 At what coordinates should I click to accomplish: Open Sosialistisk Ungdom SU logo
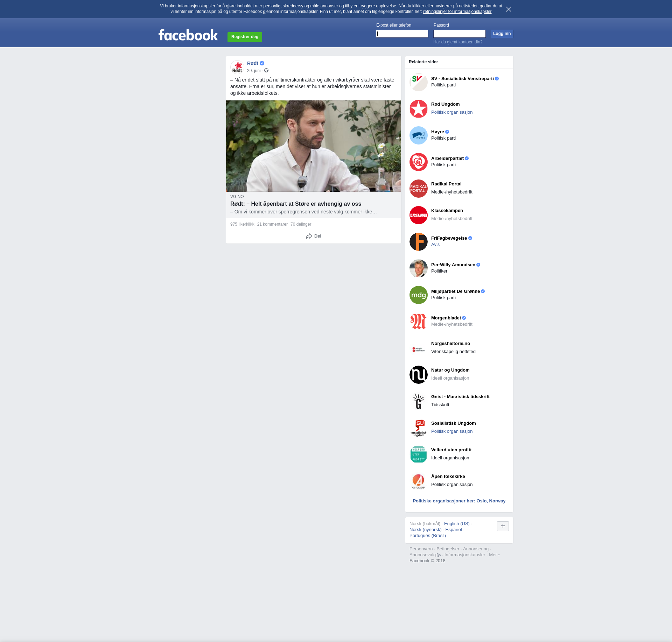tap(419, 428)
